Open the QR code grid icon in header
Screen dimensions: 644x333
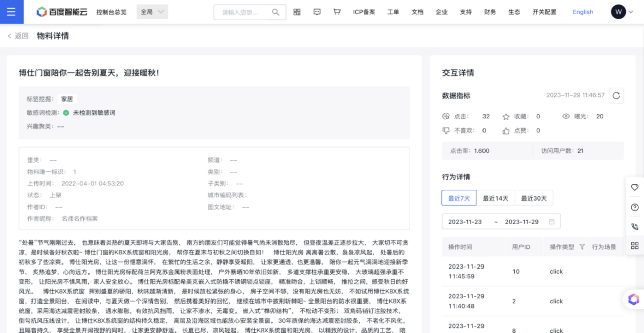coord(297,12)
